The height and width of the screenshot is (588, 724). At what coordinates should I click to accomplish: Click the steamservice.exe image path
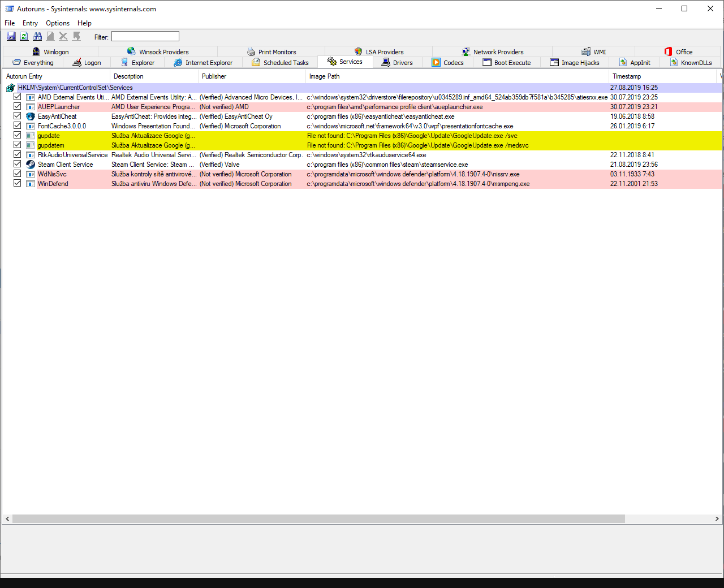pyautogui.click(x=387, y=165)
